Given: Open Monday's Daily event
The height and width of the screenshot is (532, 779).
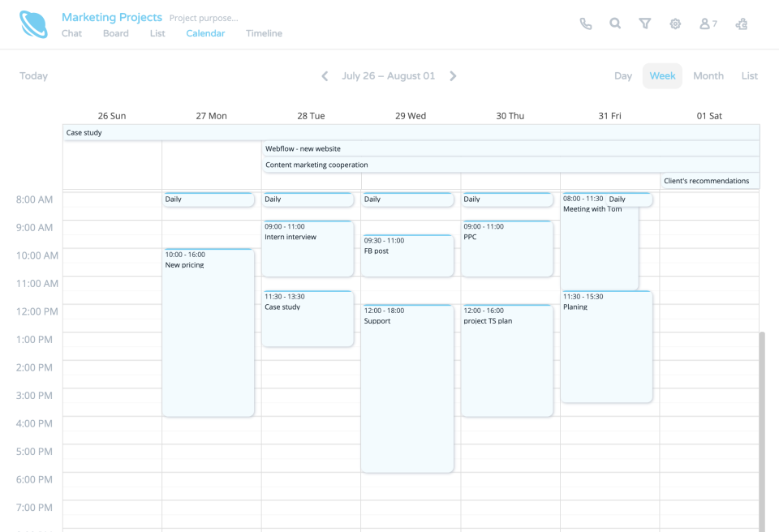Looking at the screenshot, I should tap(209, 199).
